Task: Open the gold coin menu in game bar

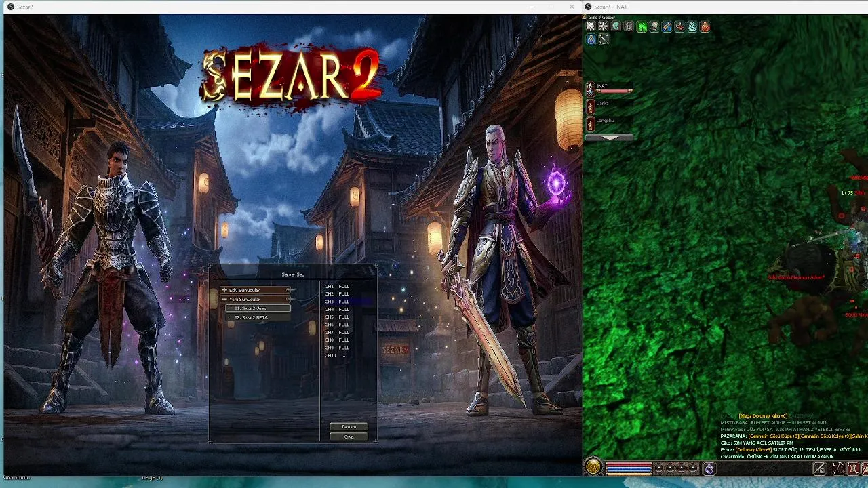Action: pos(593,468)
